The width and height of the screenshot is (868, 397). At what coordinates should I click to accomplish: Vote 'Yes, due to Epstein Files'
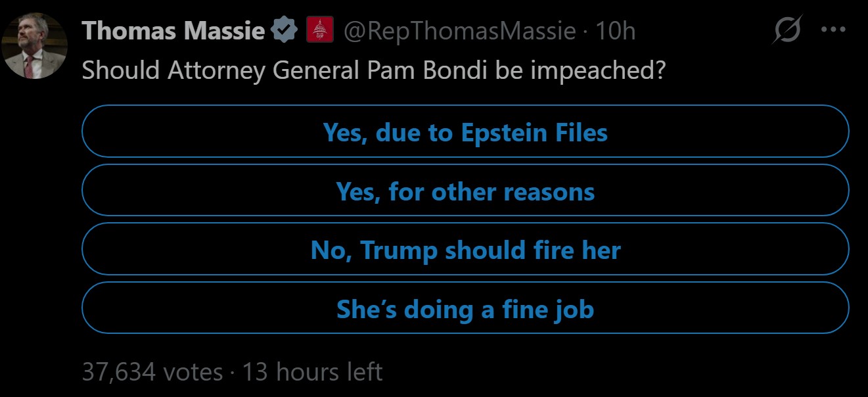click(x=465, y=132)
